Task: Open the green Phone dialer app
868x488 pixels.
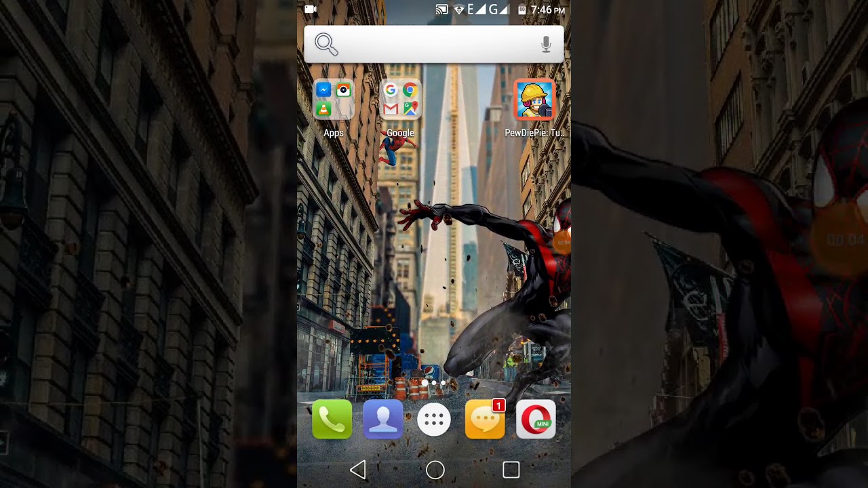Action: pos(332,420)
